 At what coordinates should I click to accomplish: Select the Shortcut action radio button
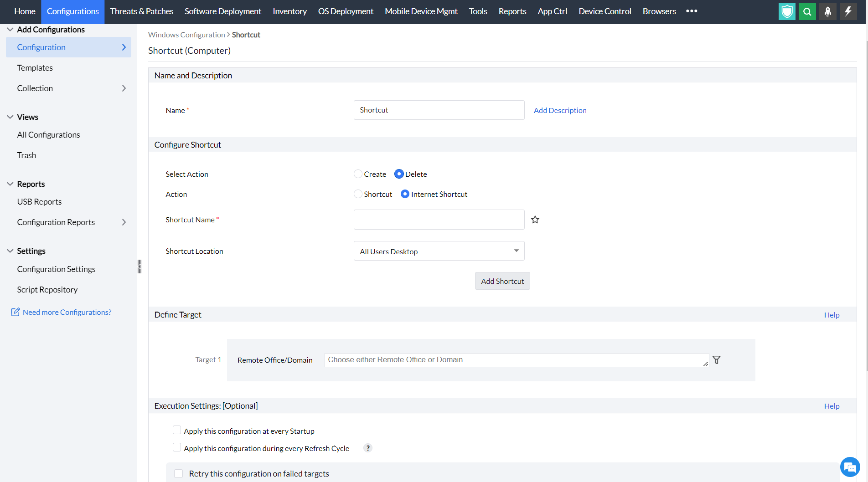(x=358, y=194)
